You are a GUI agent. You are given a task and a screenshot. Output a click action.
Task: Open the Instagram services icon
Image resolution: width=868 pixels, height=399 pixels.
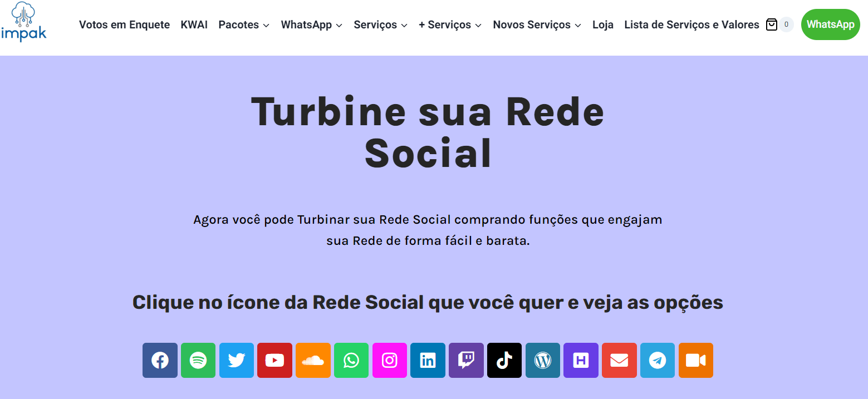point(390,361)
